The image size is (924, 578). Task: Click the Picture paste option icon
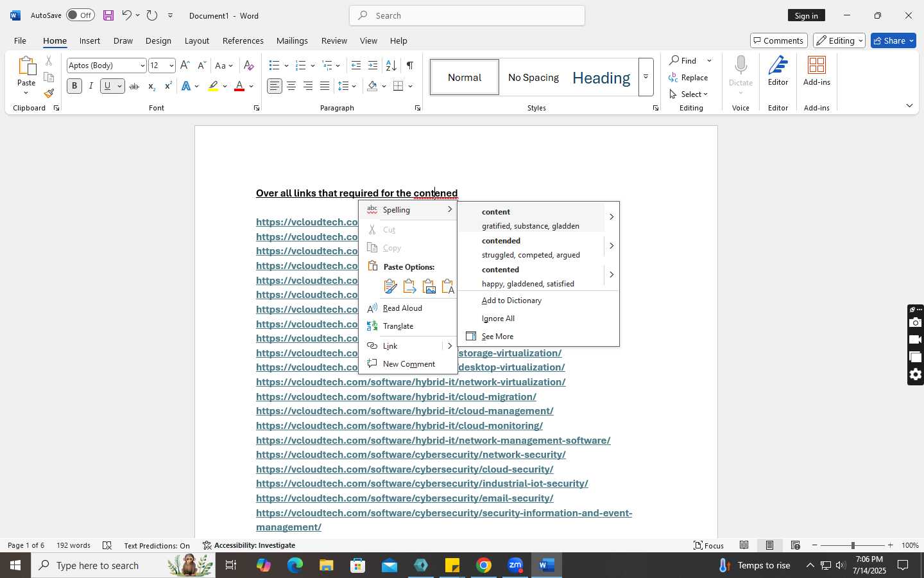pos(429,286)
